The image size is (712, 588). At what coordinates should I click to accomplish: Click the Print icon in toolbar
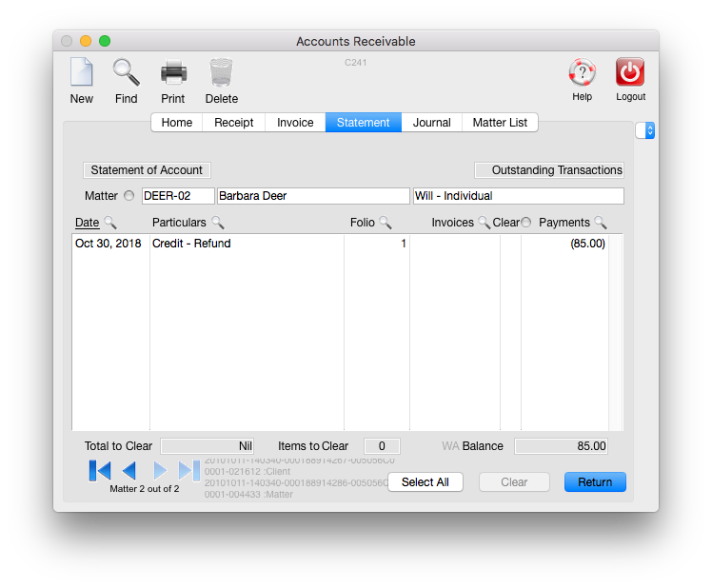(x=173, y=73)
